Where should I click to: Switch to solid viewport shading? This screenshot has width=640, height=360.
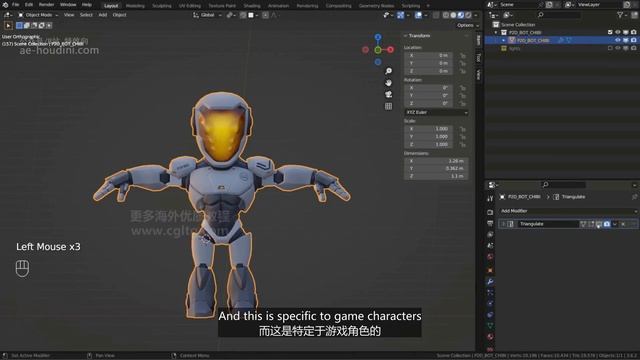point(453,15)
